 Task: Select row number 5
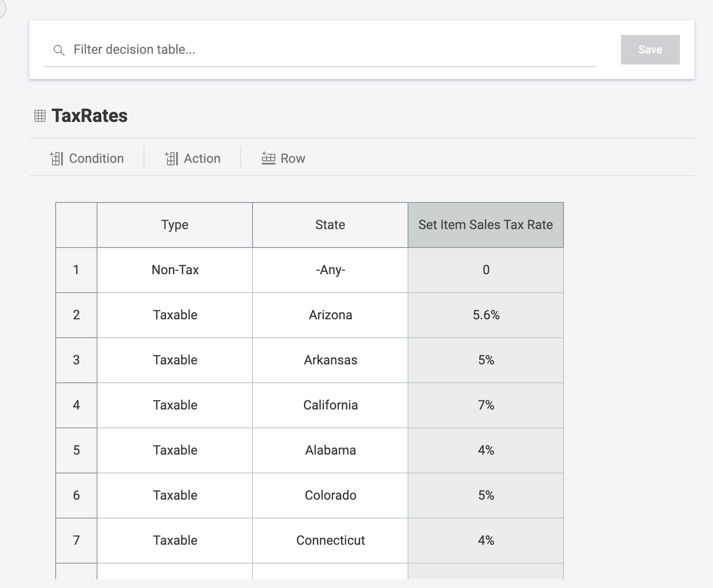tap(76, 450)
